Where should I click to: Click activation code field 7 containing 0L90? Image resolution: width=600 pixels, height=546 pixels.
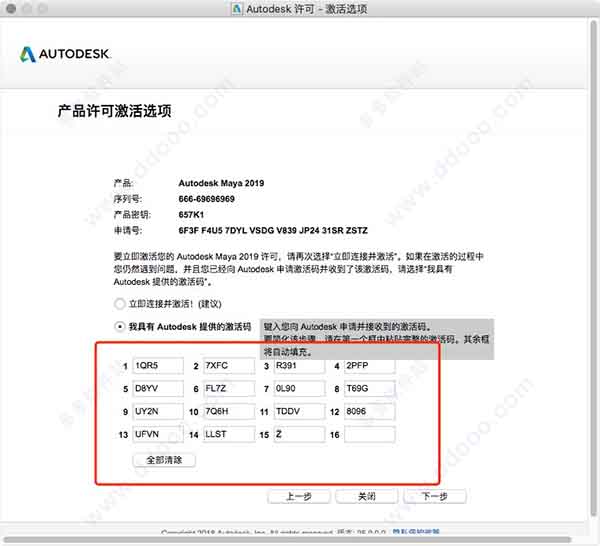[299, 389]
